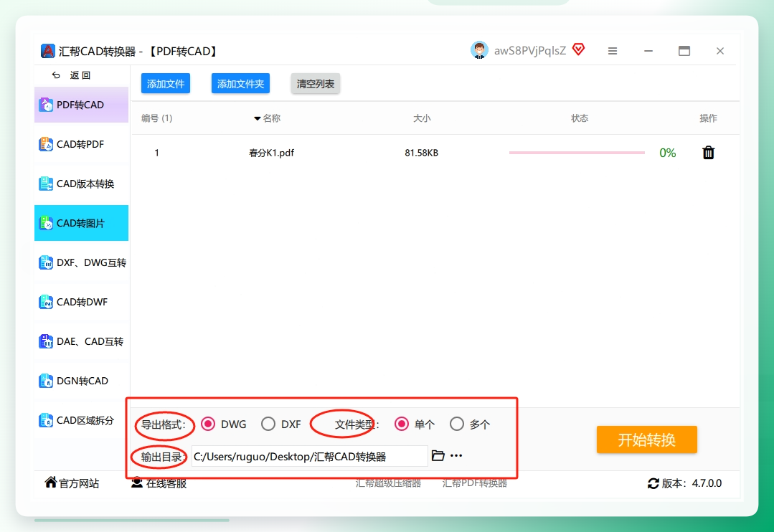Viewport: 774px width, 532px height.
Task: Click the CAD版本转换 sidebar icon
Action: tap(46, 184)
